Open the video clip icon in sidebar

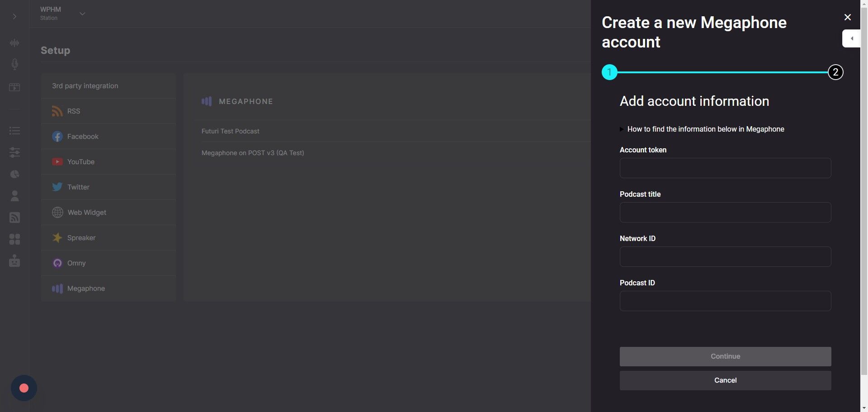pyautogui.click(x=14, y=87)
